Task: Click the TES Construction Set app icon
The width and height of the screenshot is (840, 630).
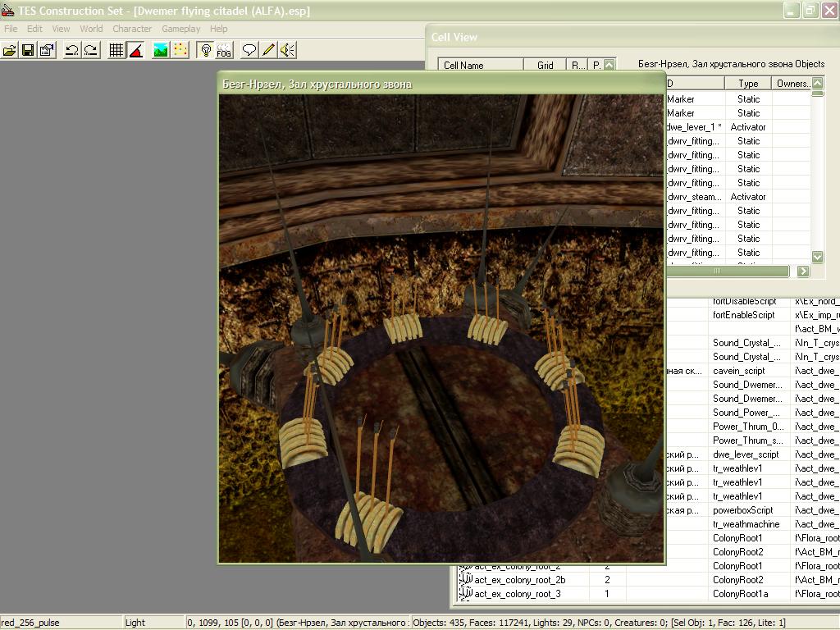Action: point(7,10)
